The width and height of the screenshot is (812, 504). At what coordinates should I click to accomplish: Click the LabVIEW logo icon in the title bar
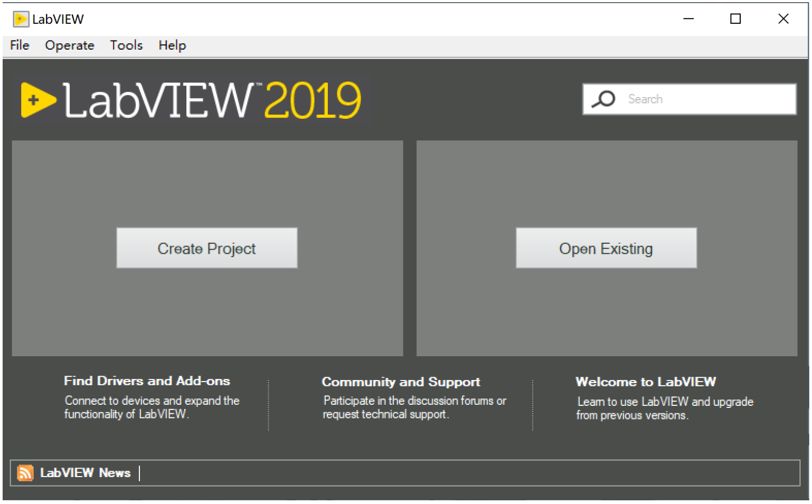point(21,18)
